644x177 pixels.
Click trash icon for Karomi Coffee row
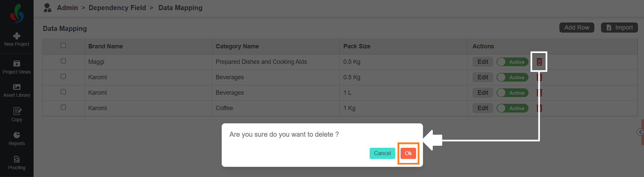tap(539, 108)
